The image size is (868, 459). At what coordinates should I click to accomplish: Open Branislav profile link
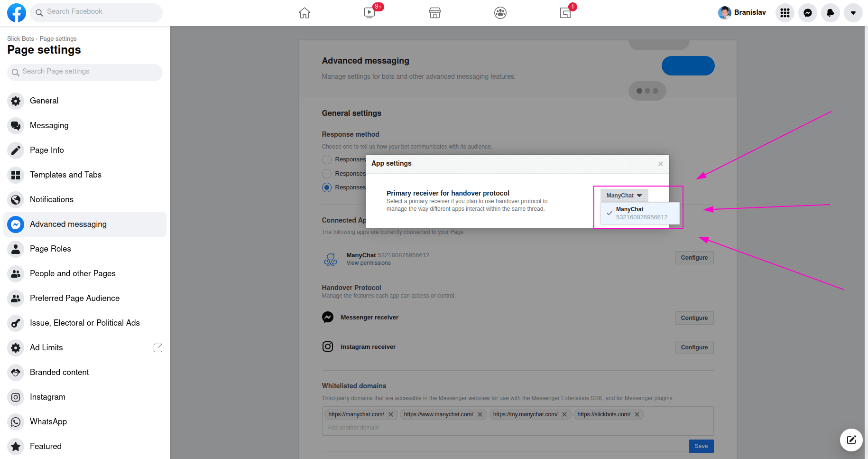[742, 13]
